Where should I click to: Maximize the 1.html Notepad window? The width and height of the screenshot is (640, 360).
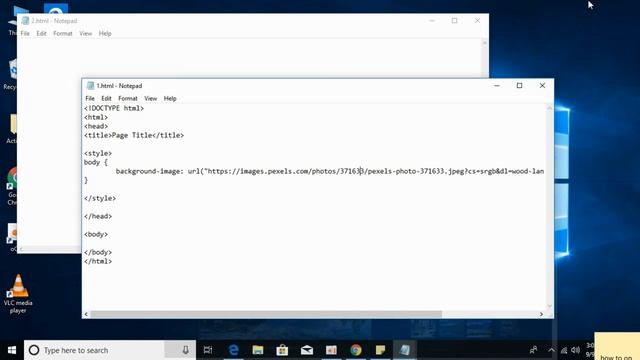point(519,86)
